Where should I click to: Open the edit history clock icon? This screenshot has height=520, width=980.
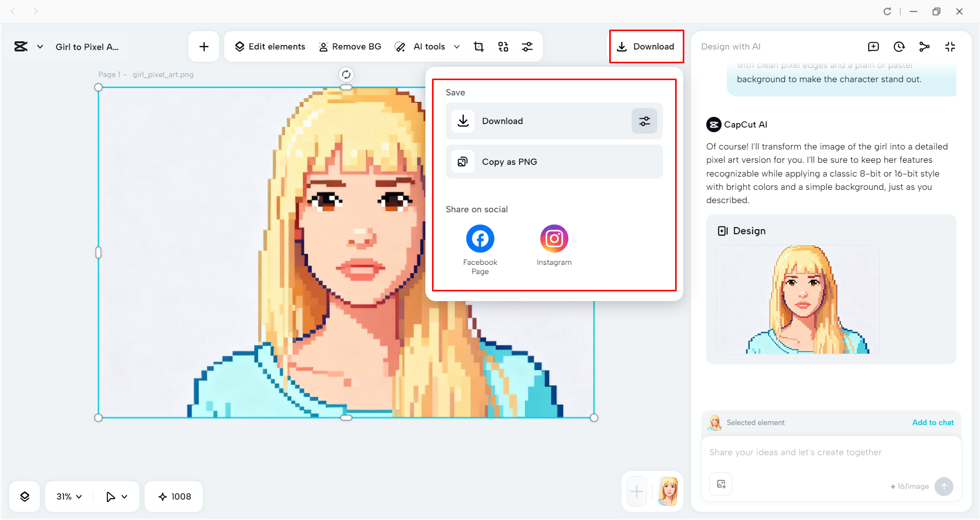899,46
